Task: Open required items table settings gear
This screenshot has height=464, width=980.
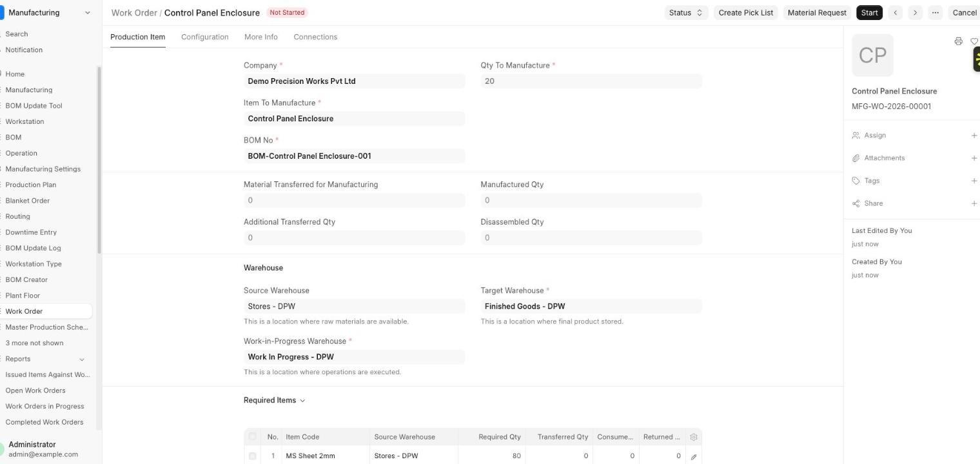Action: point(694,437)
